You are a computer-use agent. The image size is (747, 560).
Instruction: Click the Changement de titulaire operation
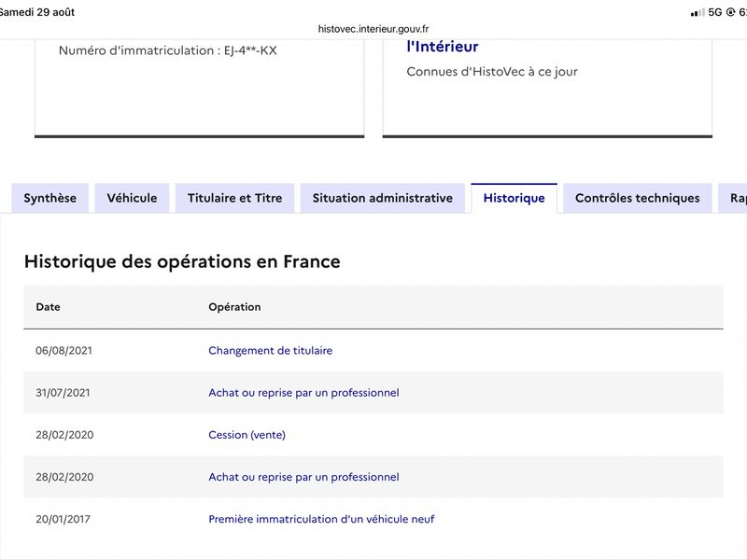click(270, 351)
